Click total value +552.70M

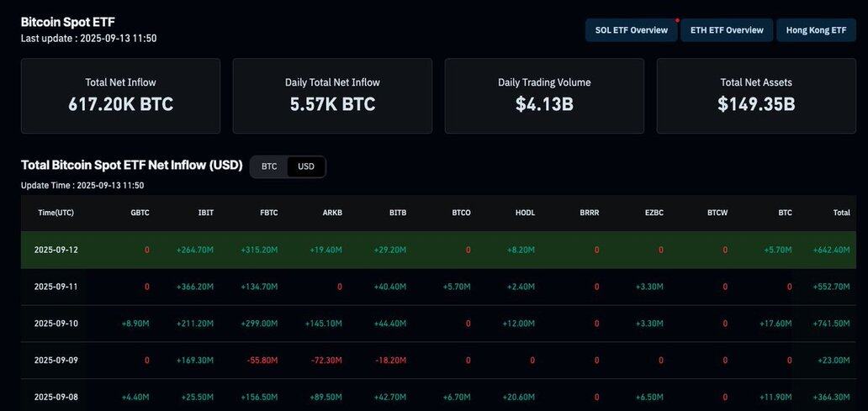pos(831,287)
